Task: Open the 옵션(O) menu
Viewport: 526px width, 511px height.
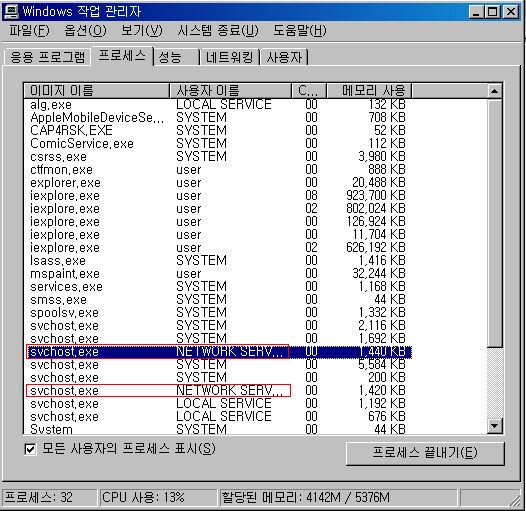Action: [85, 31]
